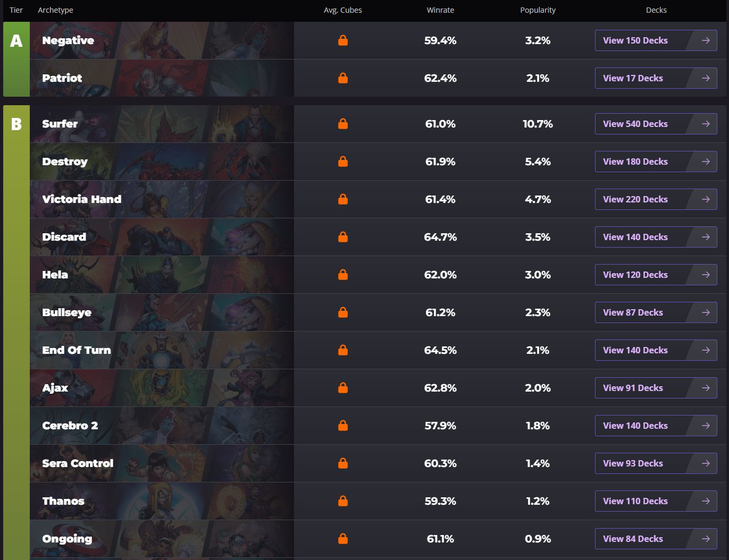The width and height of the screenshot is (729, 560).
Task: Open the View 150 Decks button
Action: click(x=656, y=40)
